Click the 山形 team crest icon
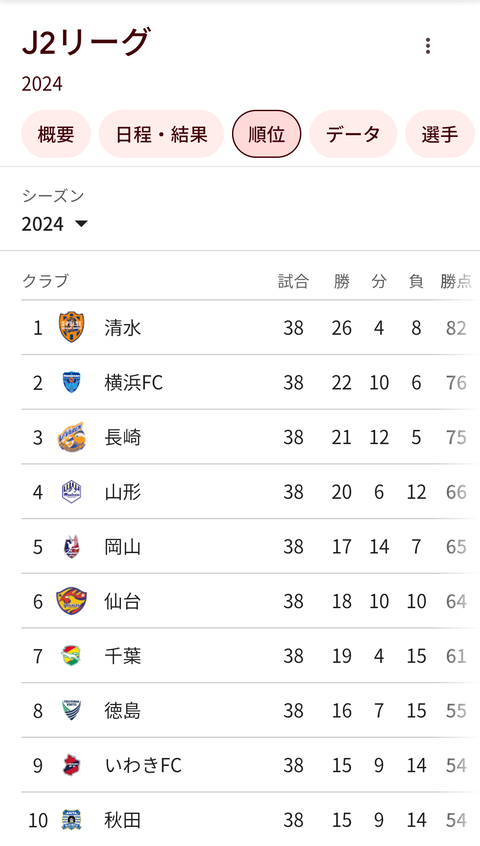This screenshot has width=480, height=846. (x=72, y=492)
